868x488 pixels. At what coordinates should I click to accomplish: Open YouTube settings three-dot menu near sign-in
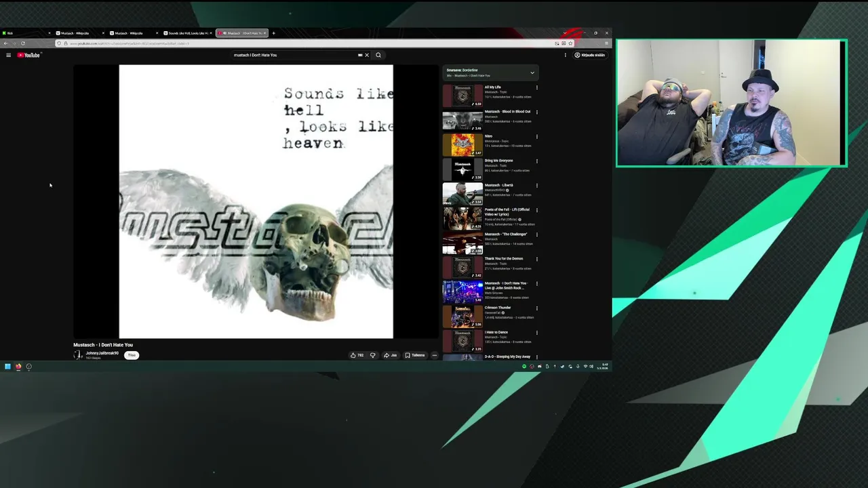click(x=565, y=55)
